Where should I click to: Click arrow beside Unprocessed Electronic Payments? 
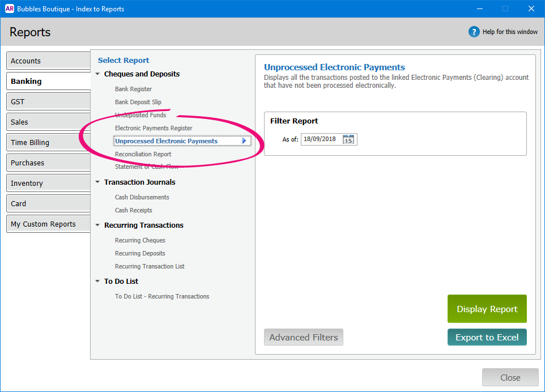click(244, 141)
